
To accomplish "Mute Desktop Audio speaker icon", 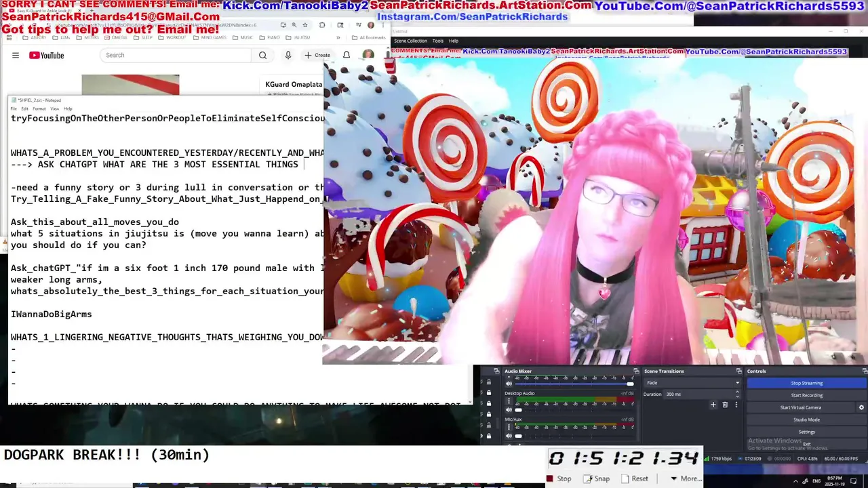I will point(509,410).
